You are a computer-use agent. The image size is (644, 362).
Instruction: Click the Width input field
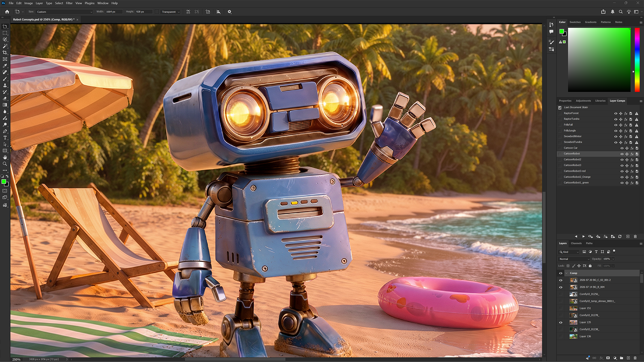click(x=114, y=12)
